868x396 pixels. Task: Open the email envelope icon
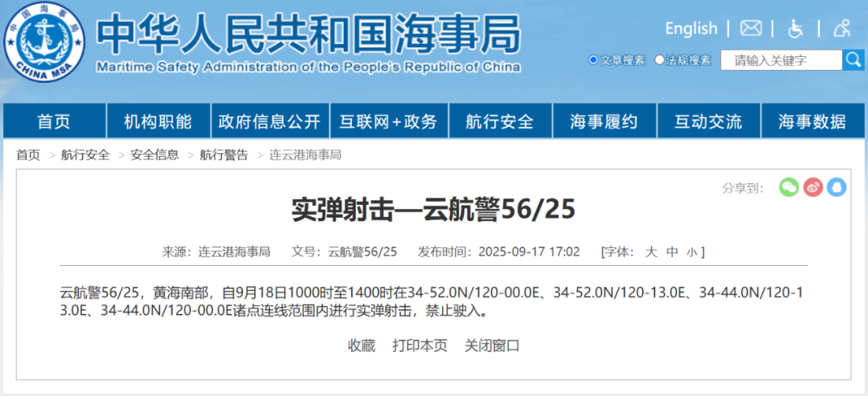tap(751, 28)
